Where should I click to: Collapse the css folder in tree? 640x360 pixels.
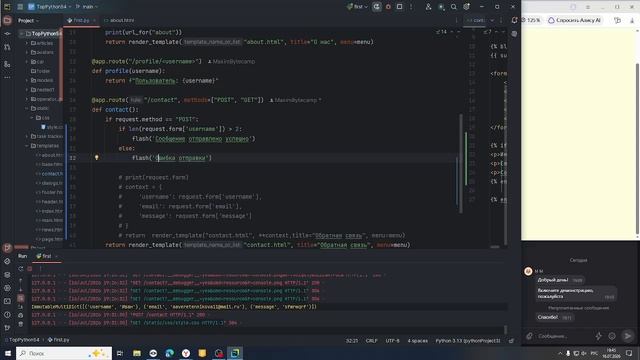click(32, 118)
